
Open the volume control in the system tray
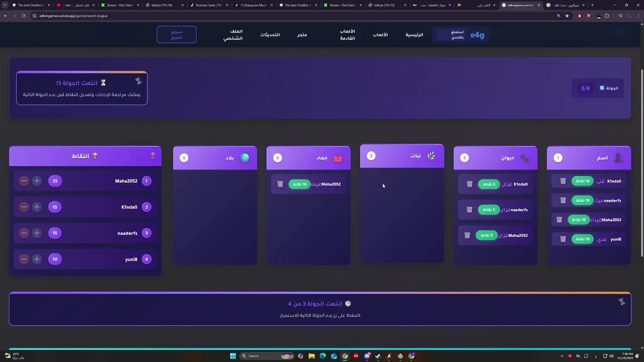tap(612, 356)
